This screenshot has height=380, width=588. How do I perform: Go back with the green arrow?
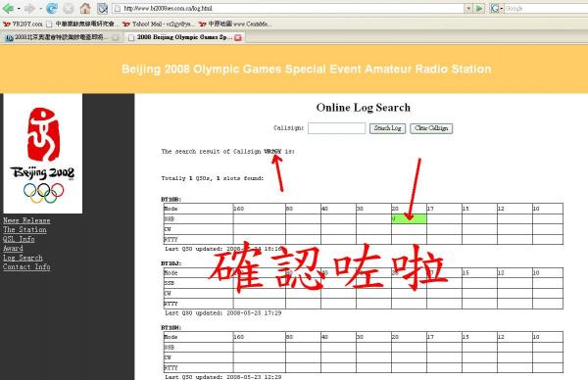coord(8,8)
